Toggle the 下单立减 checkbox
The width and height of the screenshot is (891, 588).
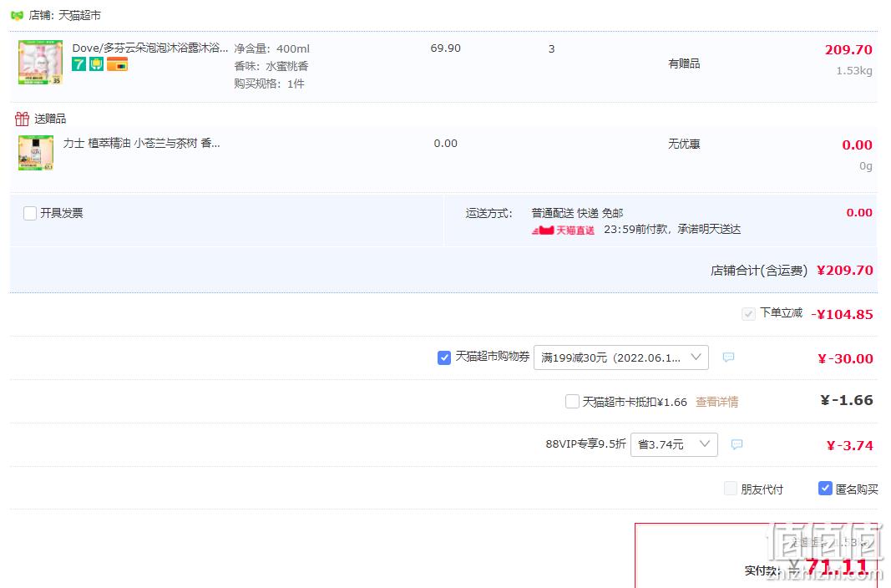tap(748, 313)
